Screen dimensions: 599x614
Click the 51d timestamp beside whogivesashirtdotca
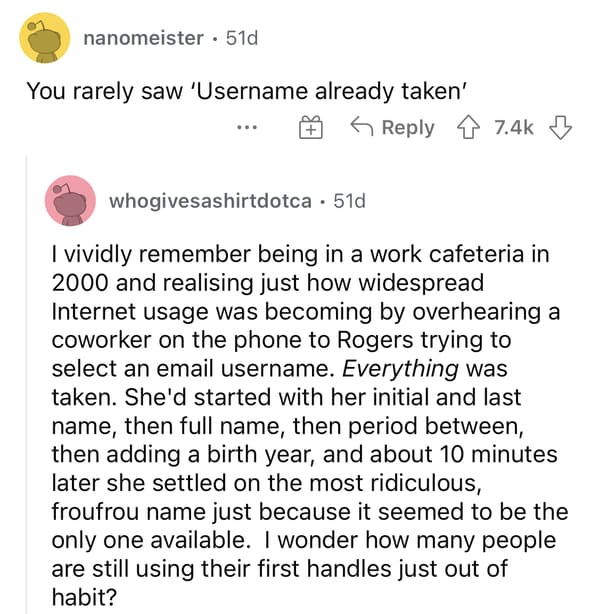coord(350,201)
